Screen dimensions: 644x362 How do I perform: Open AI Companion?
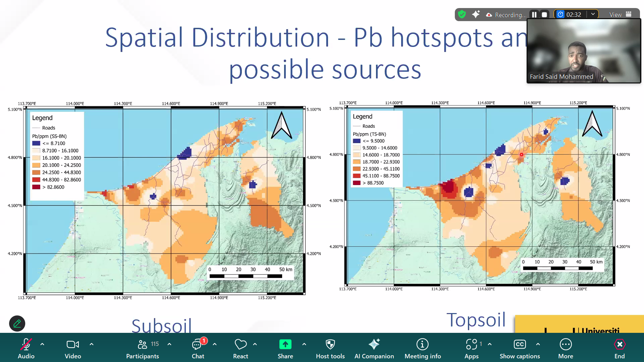(374, 348)
